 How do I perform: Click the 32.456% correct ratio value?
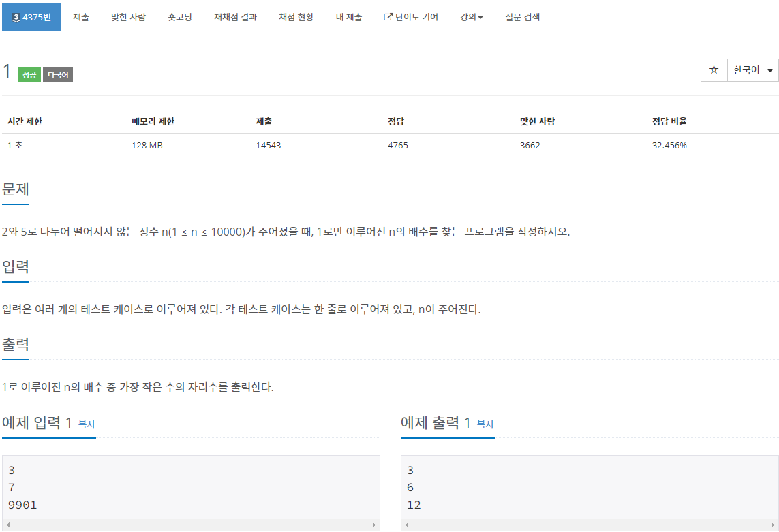coord(669,146)
